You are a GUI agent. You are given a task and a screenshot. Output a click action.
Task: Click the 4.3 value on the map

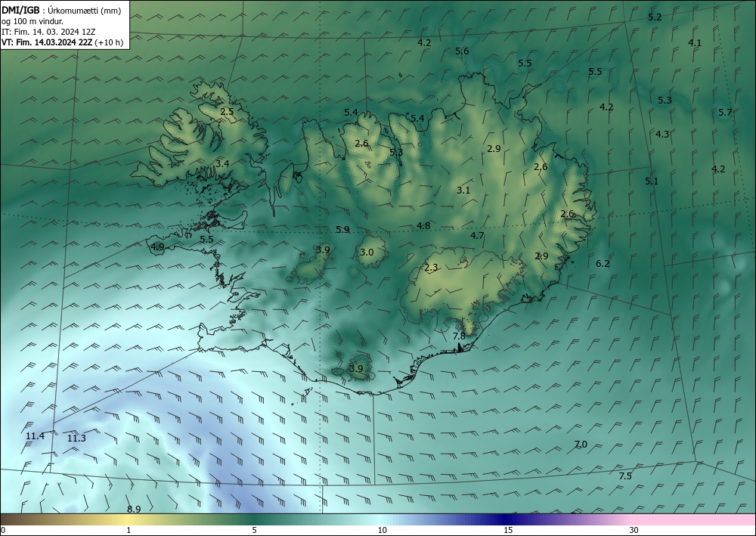click(662, 134)
